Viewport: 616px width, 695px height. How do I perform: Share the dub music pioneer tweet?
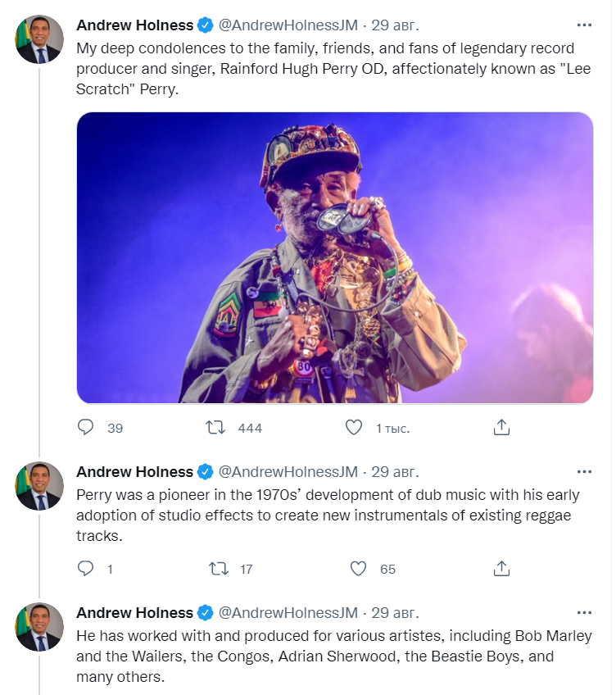pos(502,569)
